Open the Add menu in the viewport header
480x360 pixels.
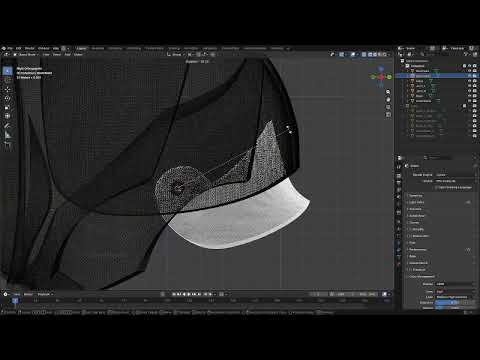[x=67, y=54]
